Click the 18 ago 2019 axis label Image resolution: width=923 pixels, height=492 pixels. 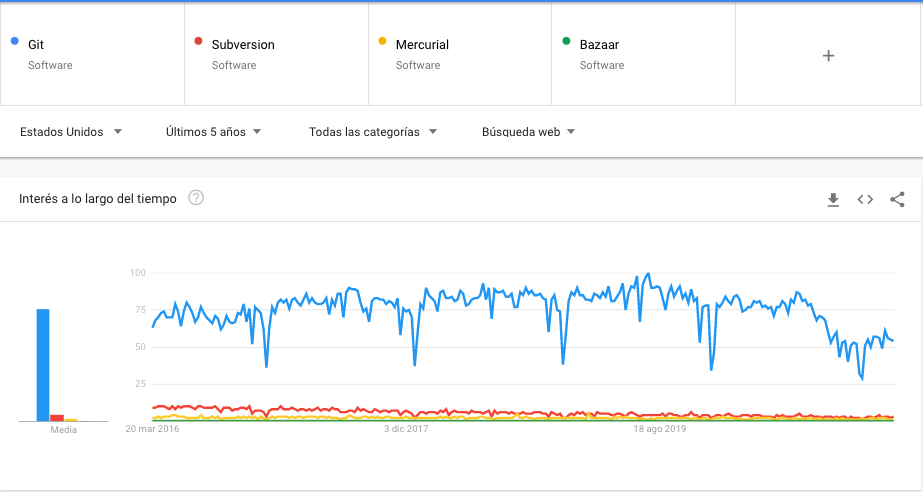pyautogui.click(x=660, y=429)
